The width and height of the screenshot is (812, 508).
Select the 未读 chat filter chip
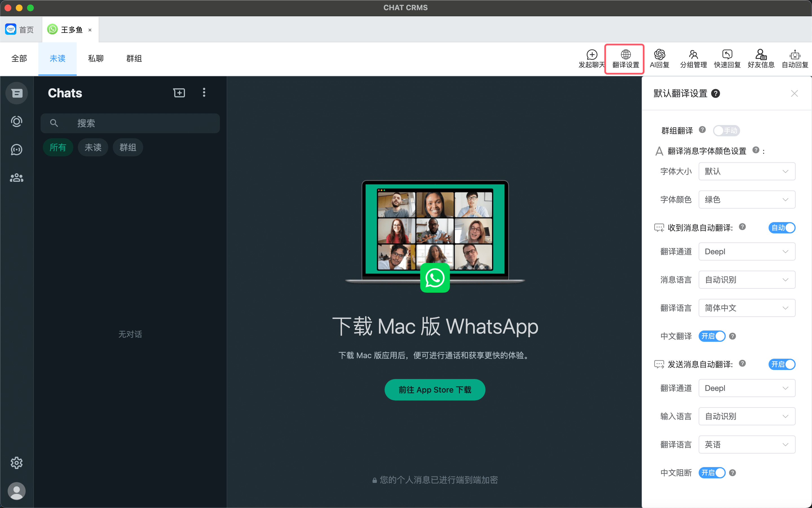pos(93,148)
